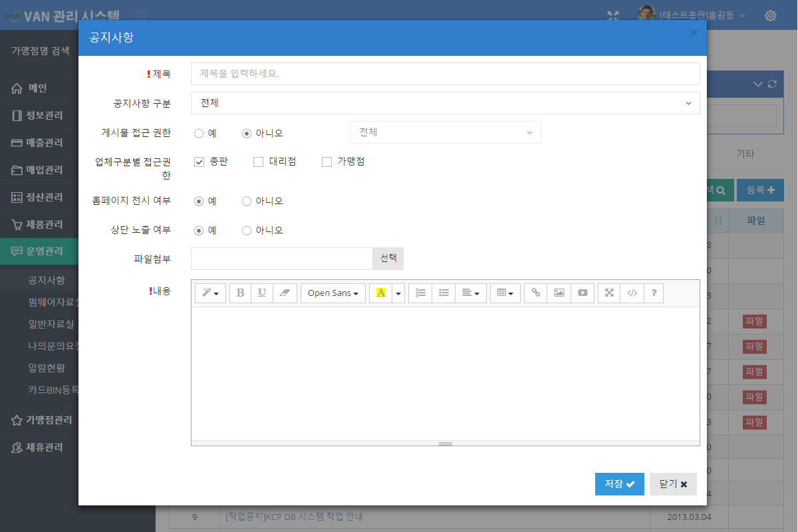Click the folder icon beside 매입관리
This screenshot has width=798, height=532.
tap(17, 170)
